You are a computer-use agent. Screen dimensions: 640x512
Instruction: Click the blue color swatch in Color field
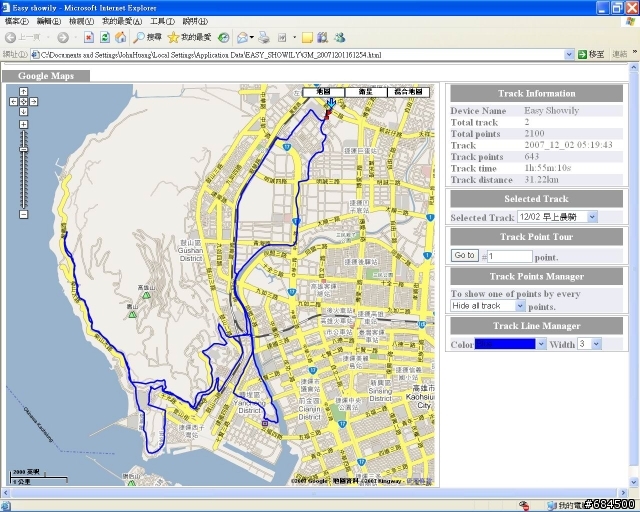[505, 344]
